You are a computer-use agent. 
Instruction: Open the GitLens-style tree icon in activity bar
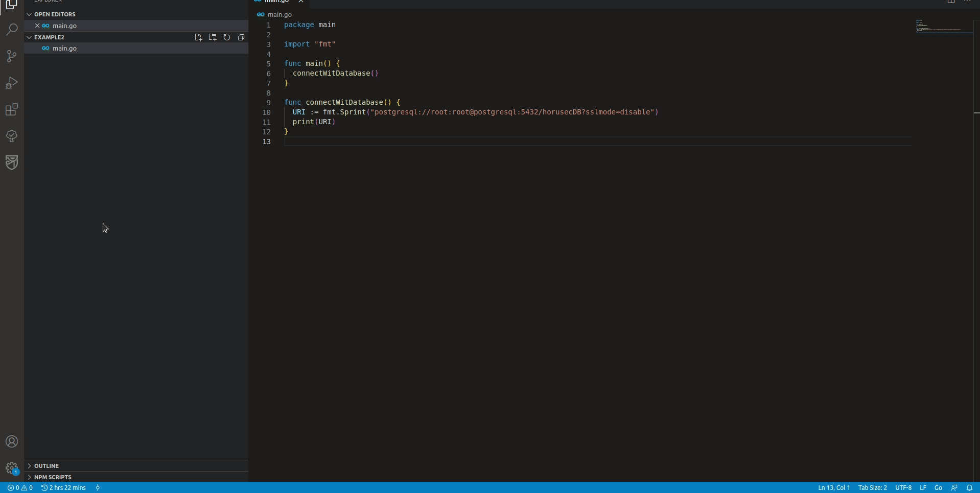coord(12,136)
